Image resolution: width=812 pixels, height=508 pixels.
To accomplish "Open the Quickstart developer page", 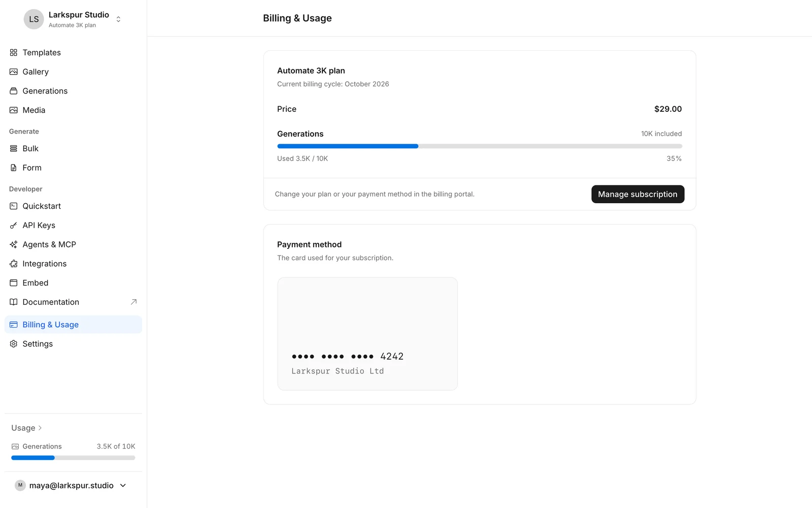I will (x=73, y=206).
